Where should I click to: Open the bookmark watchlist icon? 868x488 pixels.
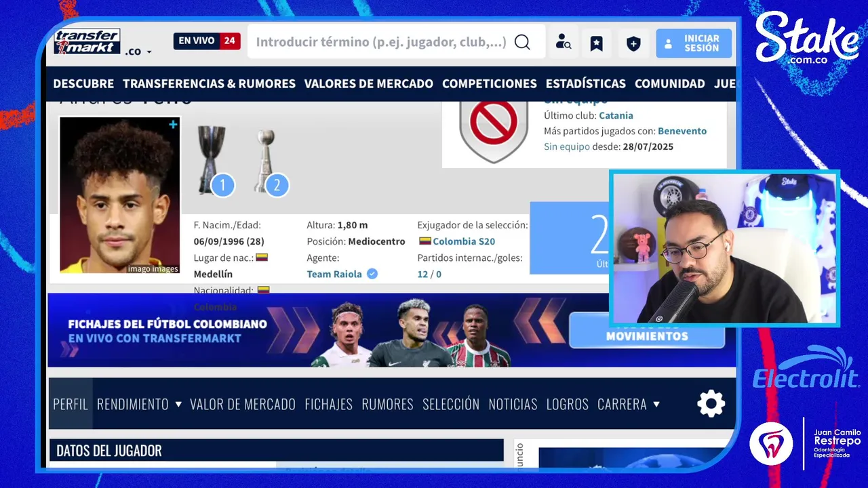pyautogui.click(x=596, y=43)
